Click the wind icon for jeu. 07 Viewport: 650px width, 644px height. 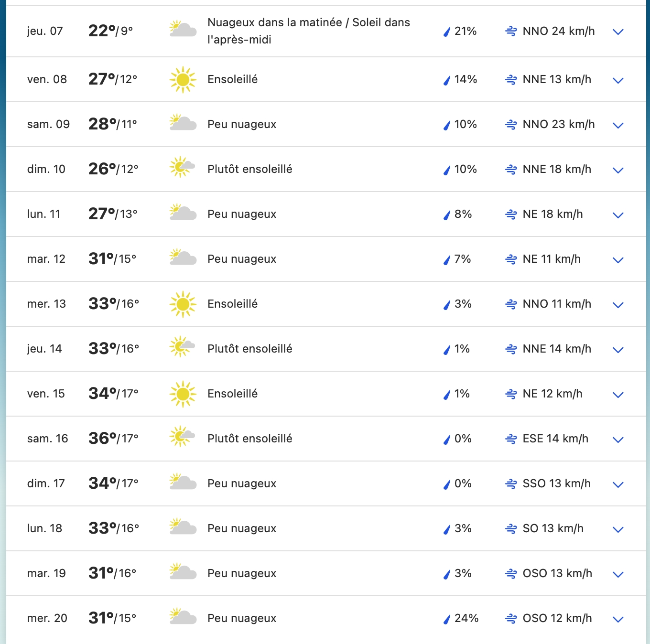(x=511, y=32)
